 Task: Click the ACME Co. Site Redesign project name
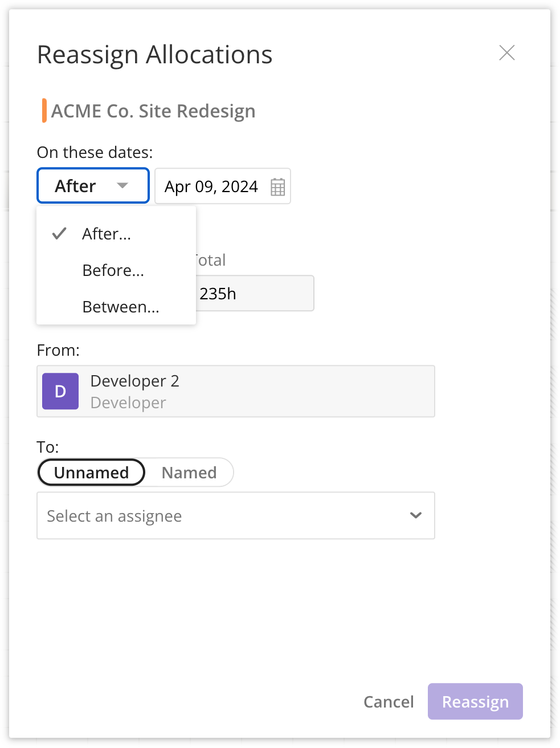point(153,111)
